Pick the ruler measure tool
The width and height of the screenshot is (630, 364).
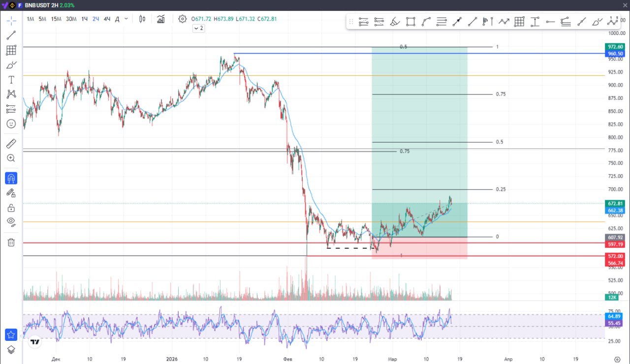click(11, 144)
